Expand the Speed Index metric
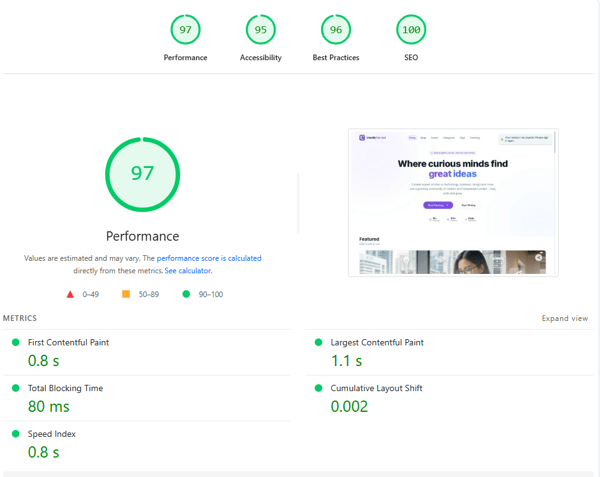Image resolution: width=600 pixels, height=477 pixels. coord(147,444)
